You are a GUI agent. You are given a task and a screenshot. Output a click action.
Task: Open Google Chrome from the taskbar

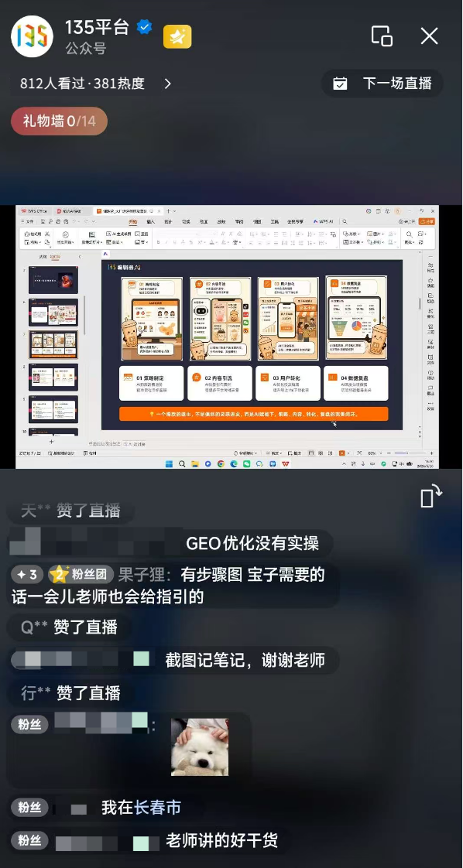pyautogui.click(x=221, y=463)
